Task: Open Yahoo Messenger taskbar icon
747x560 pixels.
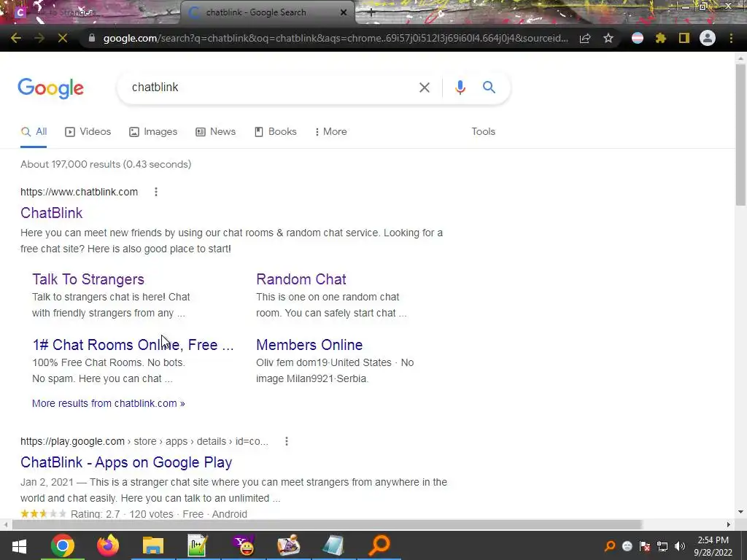Action: [x=244, y=545]
